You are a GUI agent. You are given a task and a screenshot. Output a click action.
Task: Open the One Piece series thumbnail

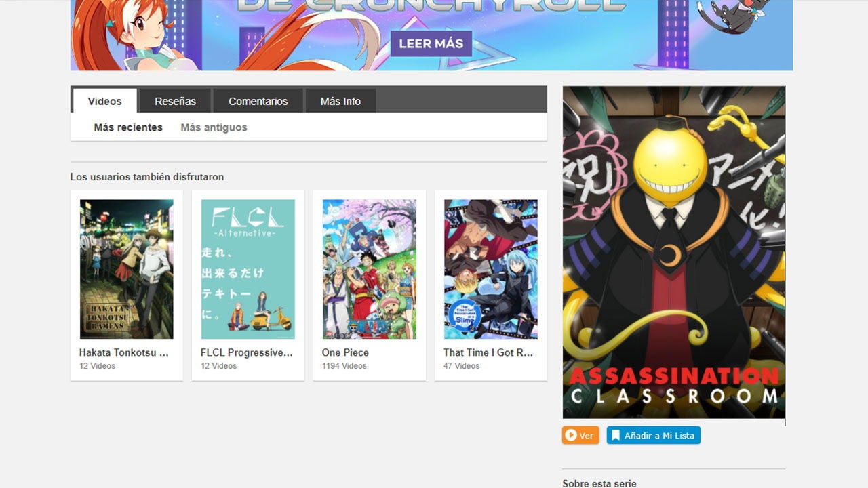point(369,267)
